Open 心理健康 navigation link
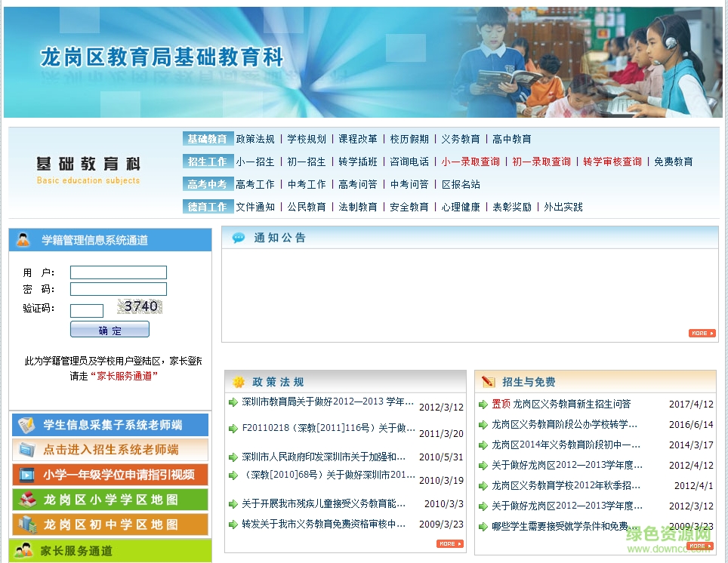This screenshot has height=563, width=728. (461, 207)
